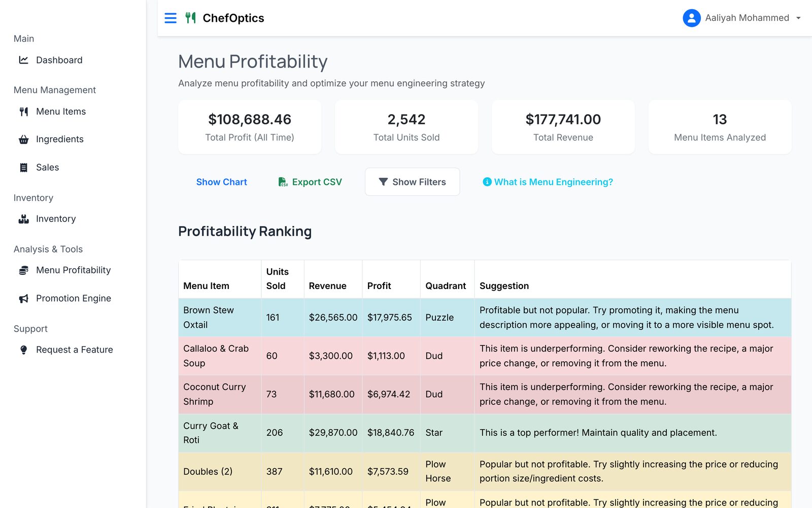Click the Dashboard chart icon in sidebar

(x=23, y=60)
